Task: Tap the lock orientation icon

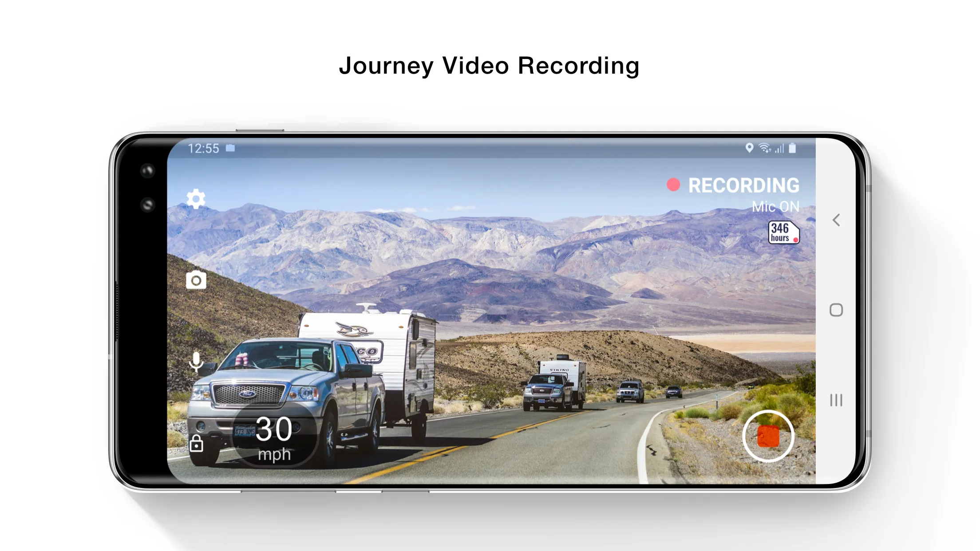Action: (x=195, y=442)
